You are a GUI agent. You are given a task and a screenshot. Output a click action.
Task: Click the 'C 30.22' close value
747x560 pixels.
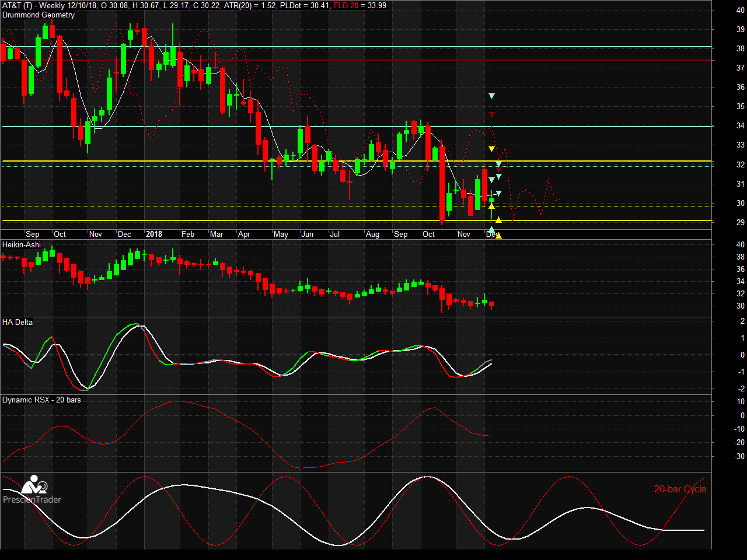pyautogui.click(x=207, y=5)
